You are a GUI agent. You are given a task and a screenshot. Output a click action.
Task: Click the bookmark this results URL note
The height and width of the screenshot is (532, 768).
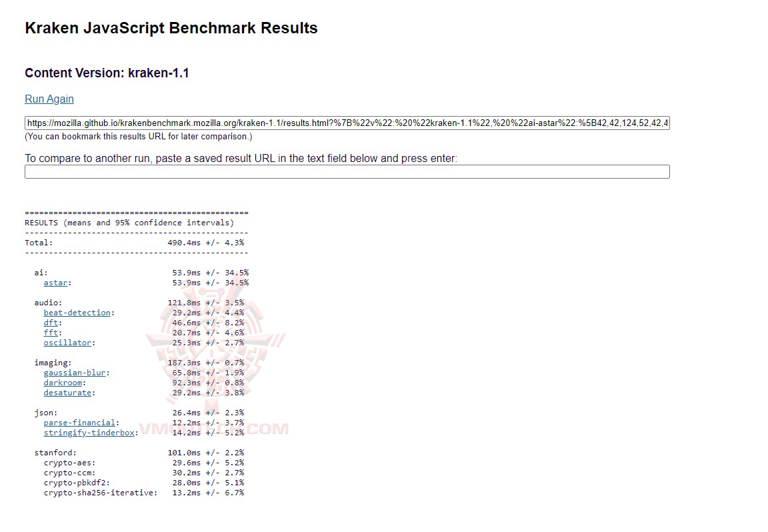coord(139,137)
